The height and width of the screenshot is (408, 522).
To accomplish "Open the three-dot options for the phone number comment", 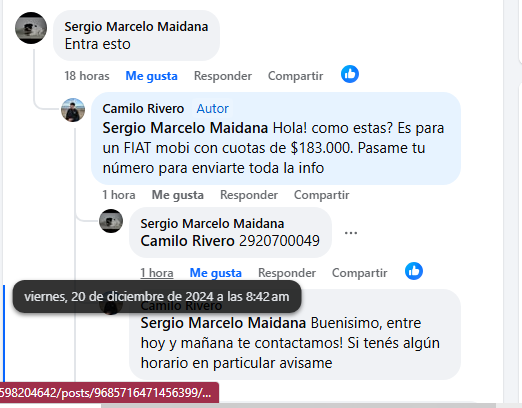I will click(351, 233).
